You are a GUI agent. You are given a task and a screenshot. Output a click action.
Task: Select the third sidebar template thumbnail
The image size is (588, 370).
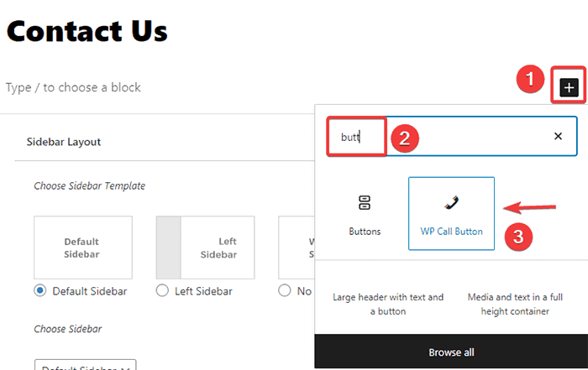pos(297,248)
